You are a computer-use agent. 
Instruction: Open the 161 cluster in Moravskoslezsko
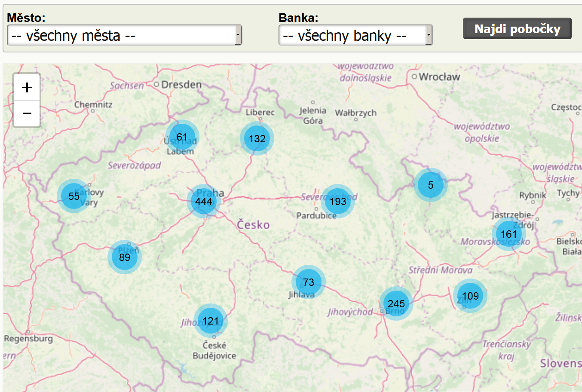pos(509,234)
